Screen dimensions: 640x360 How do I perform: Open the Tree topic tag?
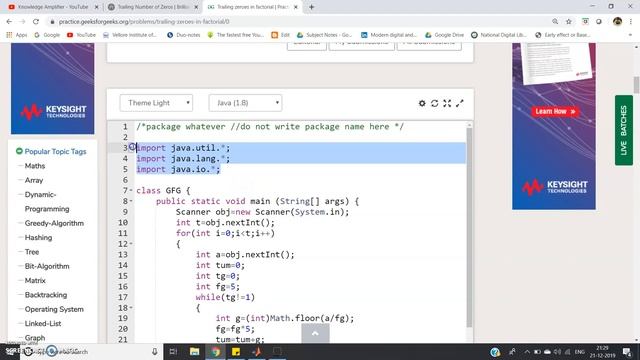pyautogui.click(x=32, y=252)
